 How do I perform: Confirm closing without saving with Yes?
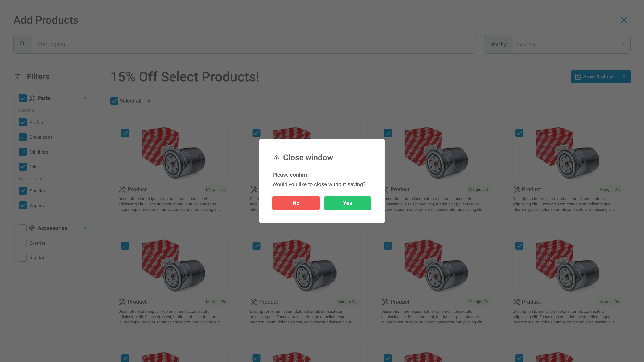tap(347, 203)
